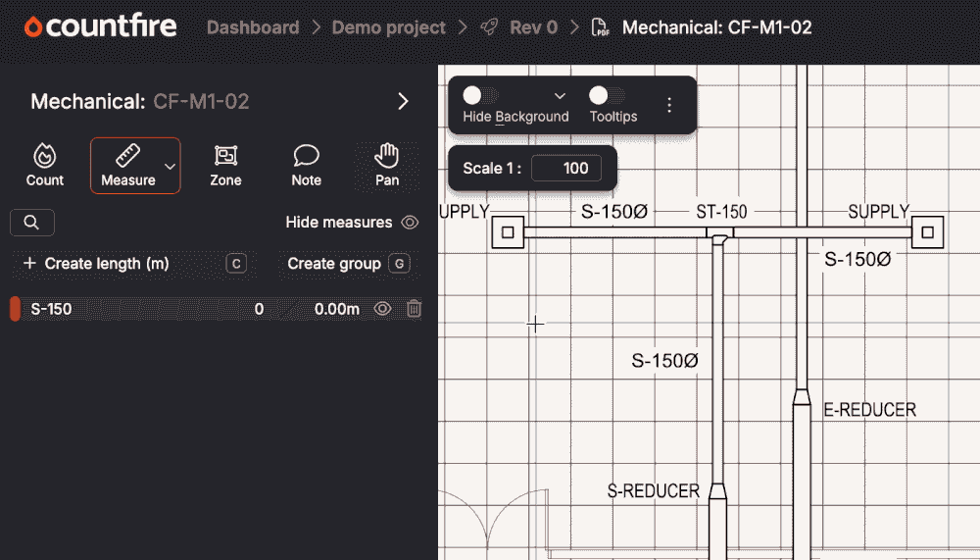Toggle the Hide Background switch
Image resolution: width=980 pixels, height=560 pixels.
(x=480, y=95)
